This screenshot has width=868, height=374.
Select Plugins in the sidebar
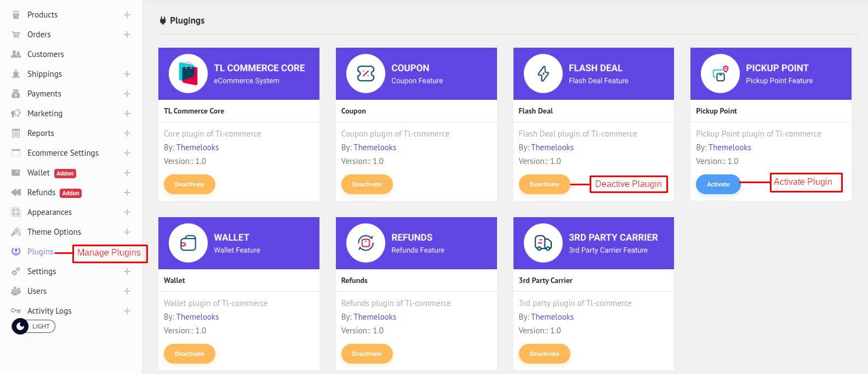(41, 252)
